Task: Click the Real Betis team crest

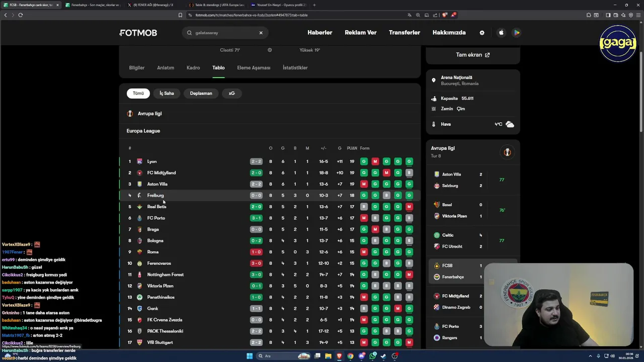Action: 139,207
